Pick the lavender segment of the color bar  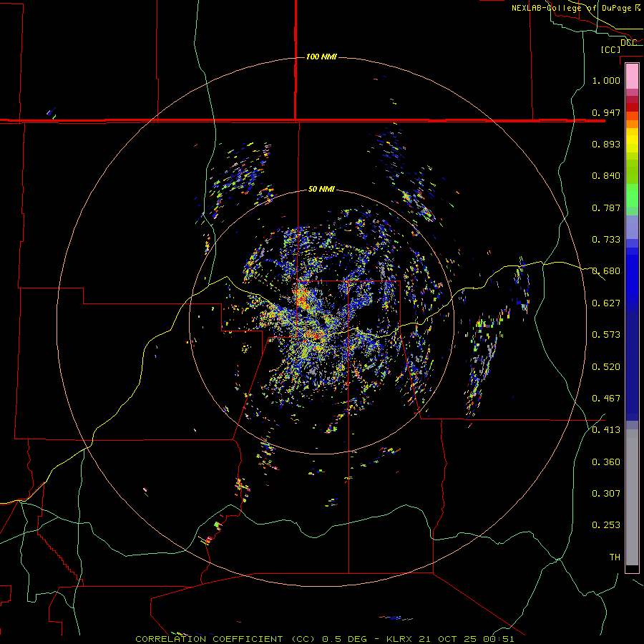[x=632, y=227]
